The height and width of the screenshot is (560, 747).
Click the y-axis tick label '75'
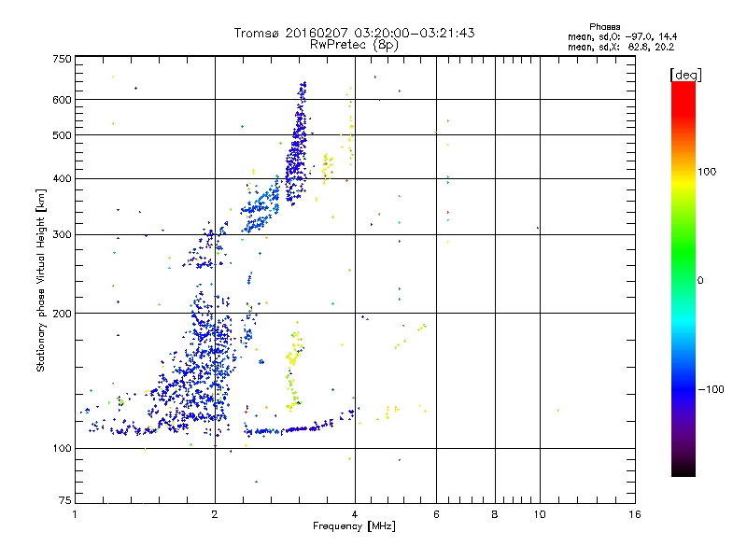[65, 500]
